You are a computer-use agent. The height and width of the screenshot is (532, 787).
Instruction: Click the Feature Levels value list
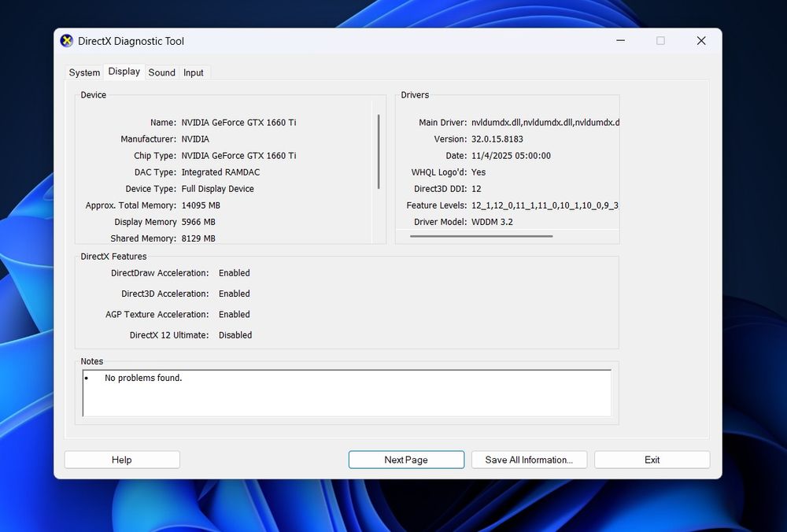click(545, 205)
